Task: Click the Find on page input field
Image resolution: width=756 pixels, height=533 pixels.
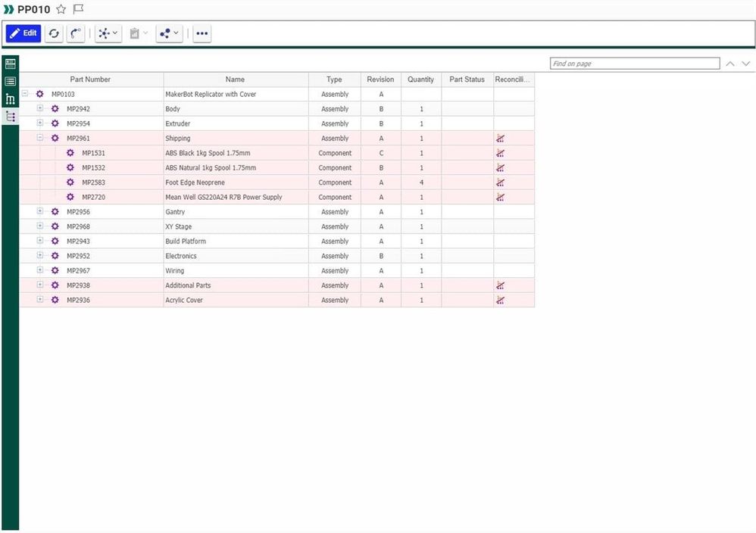Action: tap(635, 64)
